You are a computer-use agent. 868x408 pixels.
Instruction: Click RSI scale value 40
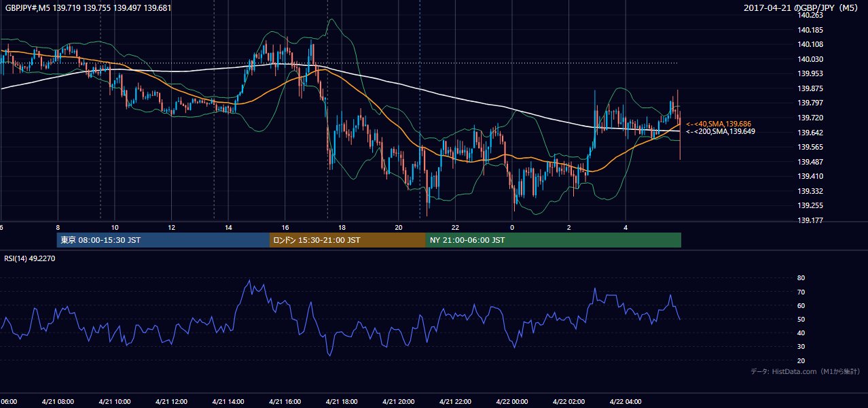pos(801,333)
